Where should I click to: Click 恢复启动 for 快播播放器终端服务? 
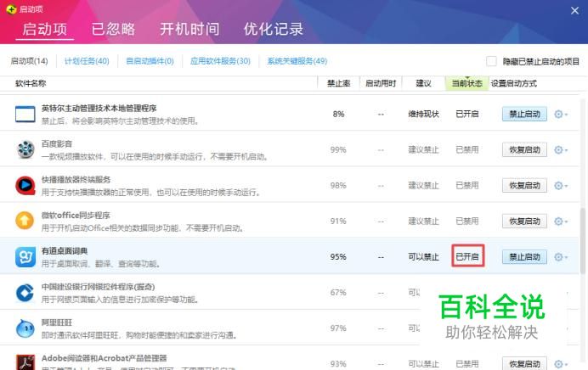[524, 185]
